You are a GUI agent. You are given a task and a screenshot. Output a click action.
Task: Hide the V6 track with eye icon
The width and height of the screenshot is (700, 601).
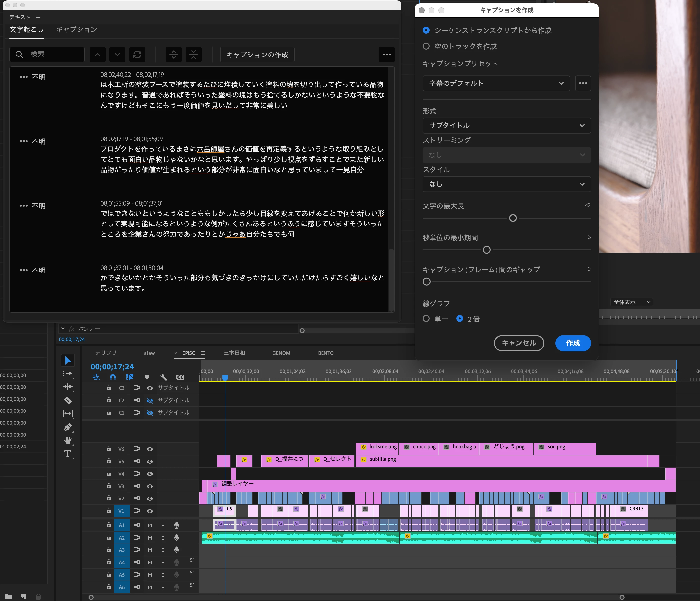[150, 449]
